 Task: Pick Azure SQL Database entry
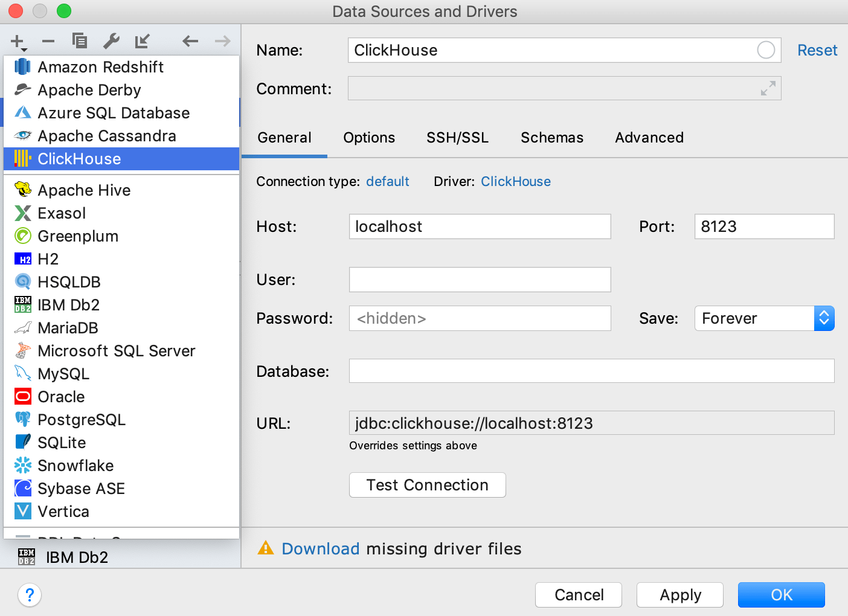click(121, 113)
